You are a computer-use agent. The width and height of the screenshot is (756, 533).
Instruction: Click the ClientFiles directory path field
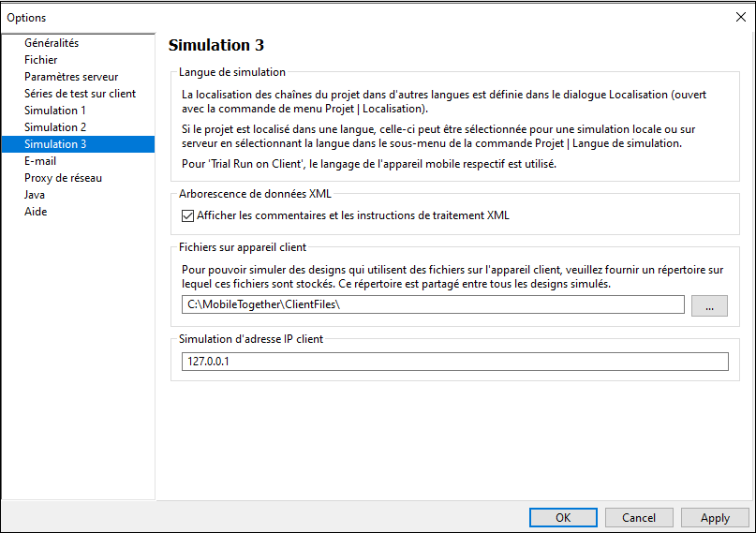click(x=433, y=305)
